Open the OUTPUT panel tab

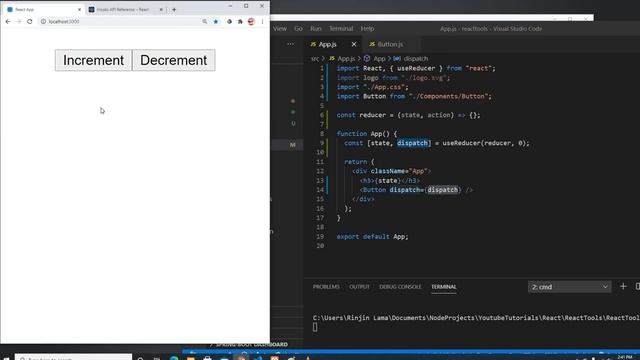point(359,287)
